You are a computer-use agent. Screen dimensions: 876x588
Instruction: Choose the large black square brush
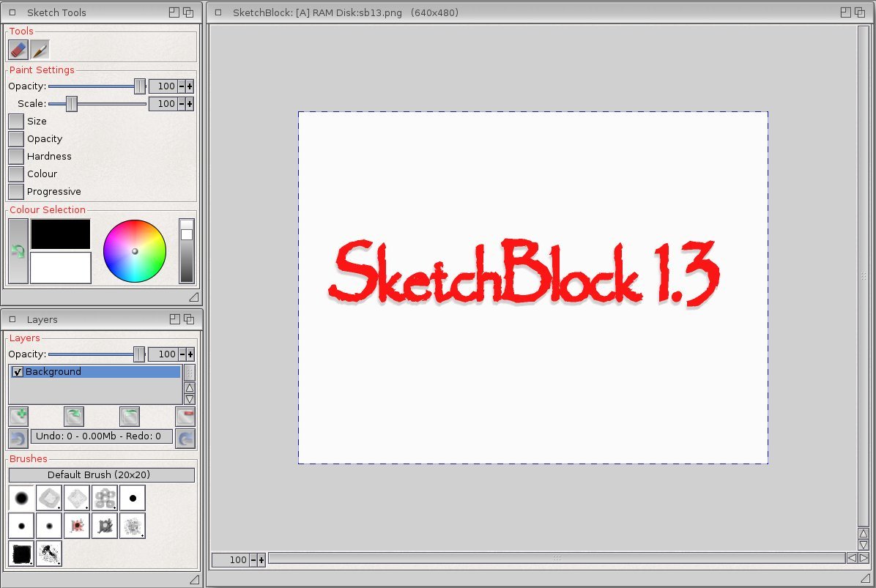[21, 554]
